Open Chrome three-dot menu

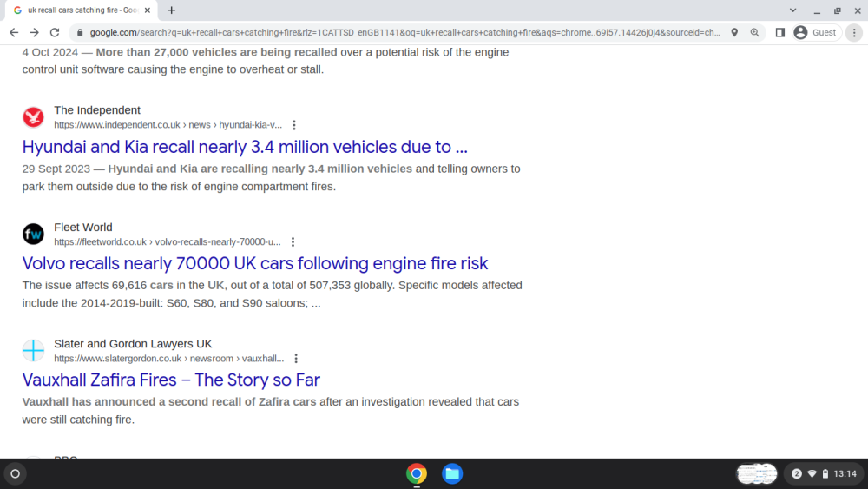pos(854,33)
